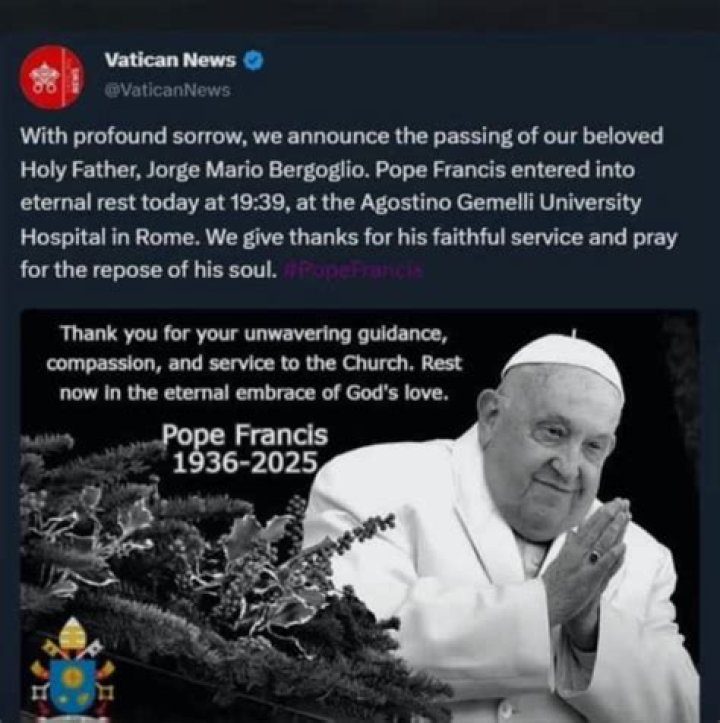This screenshot has height=723, width=720.
Task: Click the ring on the Pope's hand
Action: click(x=595, y=556)
